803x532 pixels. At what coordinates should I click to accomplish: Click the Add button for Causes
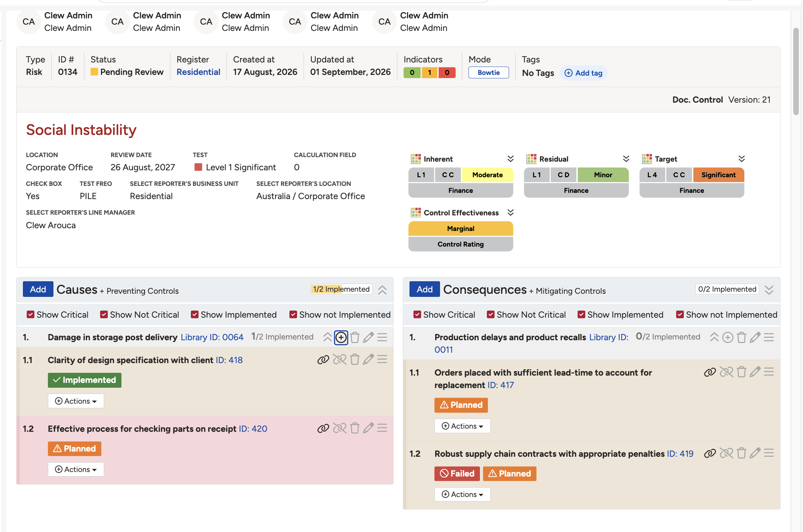(38, 289)
